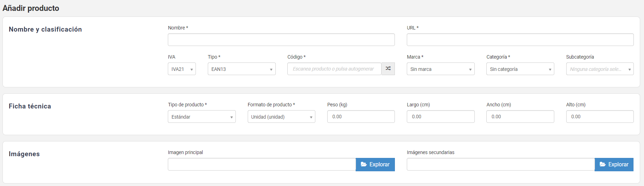
Task: Open the Tipo EAN13 dropdown
Action: click(242, 69)
